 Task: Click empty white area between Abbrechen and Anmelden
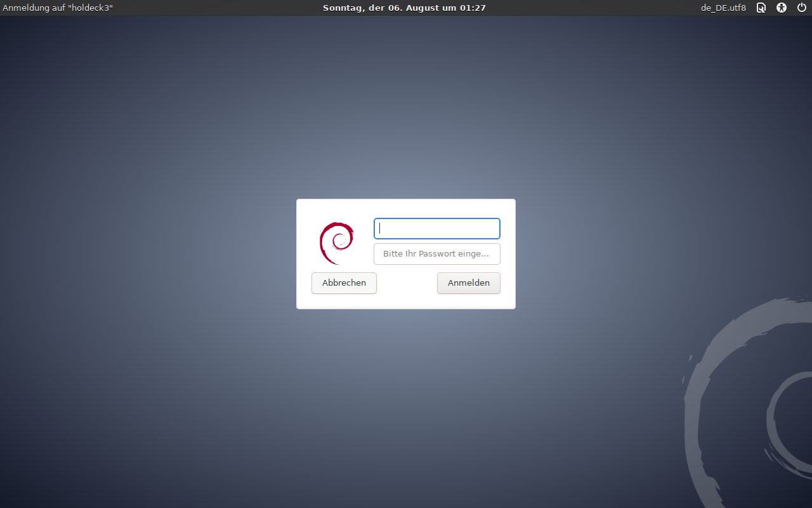click(407, 283)
